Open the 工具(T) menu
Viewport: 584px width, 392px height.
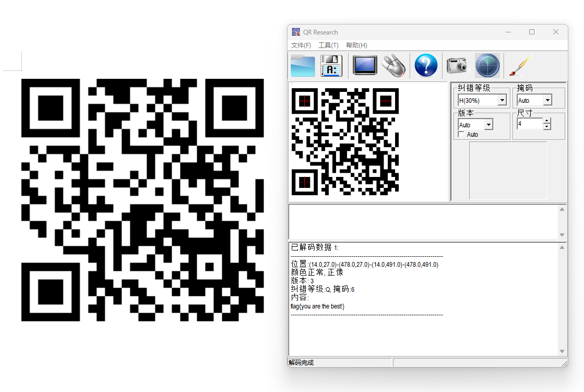pyautogui.click(x=328, y=45)
